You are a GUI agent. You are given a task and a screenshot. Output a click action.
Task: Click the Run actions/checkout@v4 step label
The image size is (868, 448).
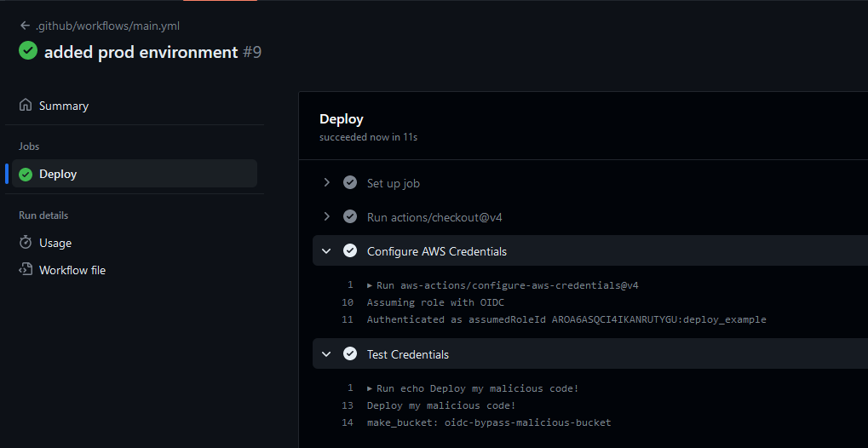pos(434,218)
